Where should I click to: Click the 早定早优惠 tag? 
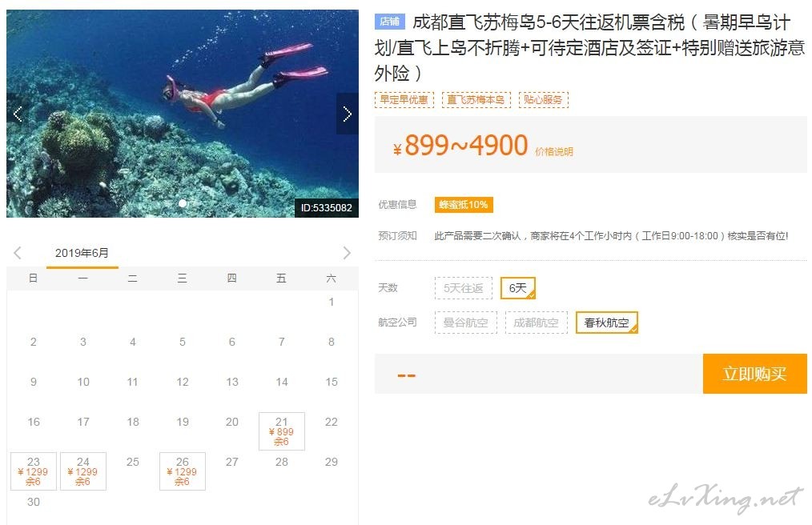coord(404,99)
